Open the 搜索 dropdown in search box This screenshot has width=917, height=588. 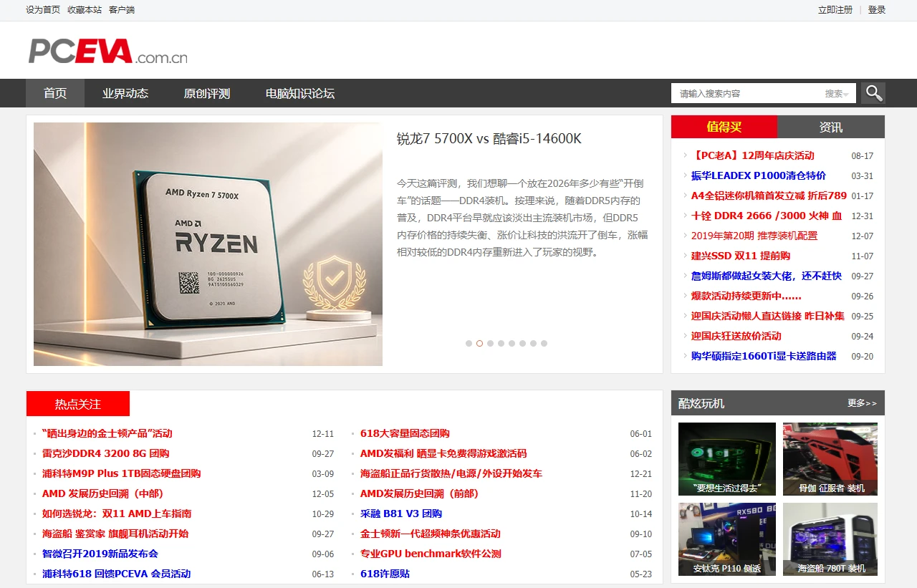pyautogui.click(x=836, y=94)
